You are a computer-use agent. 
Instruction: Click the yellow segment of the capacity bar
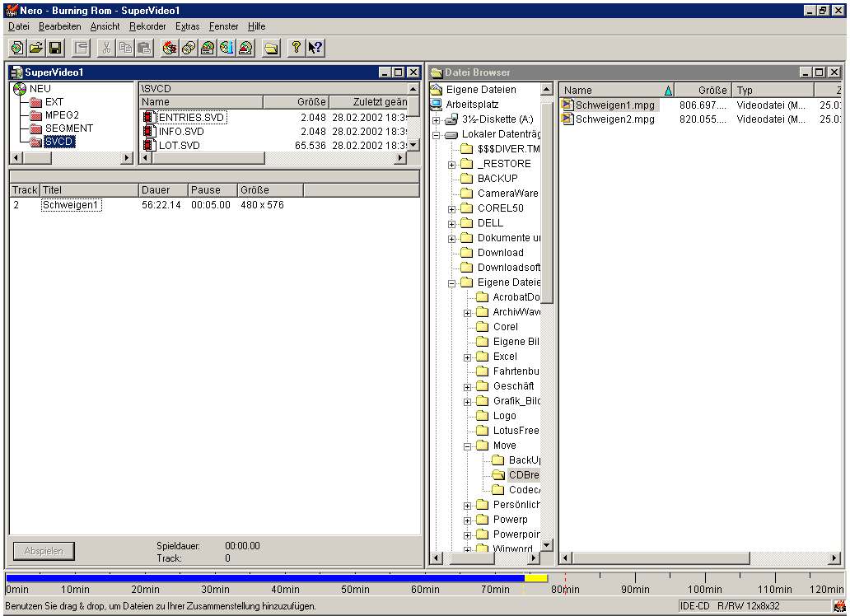click(x=535, y=579)
